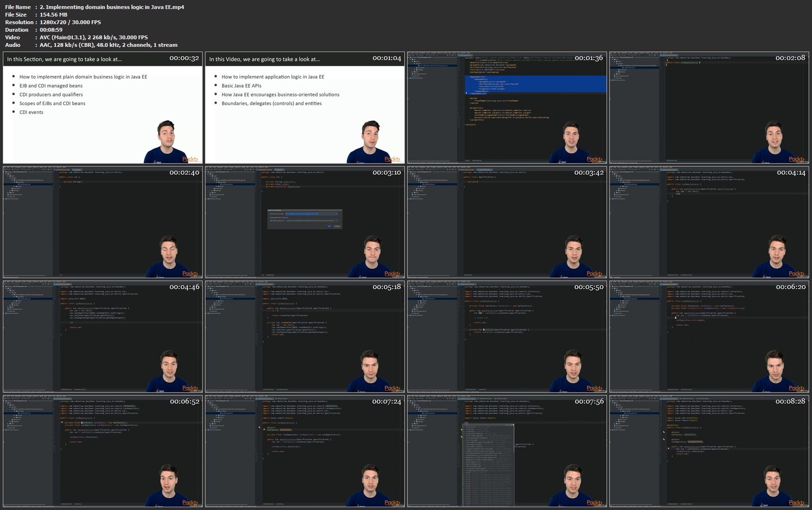Click slide title 'In this Section, we are going to take a look at...'
The height and width of the screenshot is (510, 812).
(64, 59)
